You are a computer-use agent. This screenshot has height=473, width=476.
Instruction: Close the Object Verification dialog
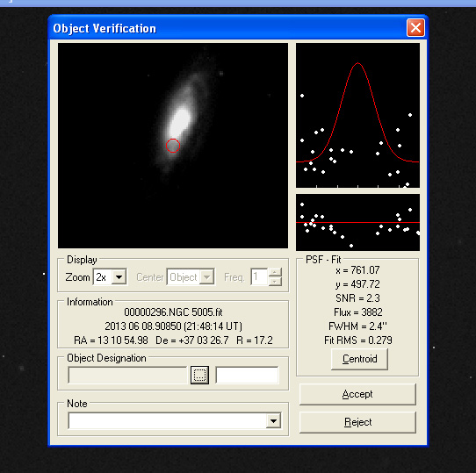coord(415,28)
